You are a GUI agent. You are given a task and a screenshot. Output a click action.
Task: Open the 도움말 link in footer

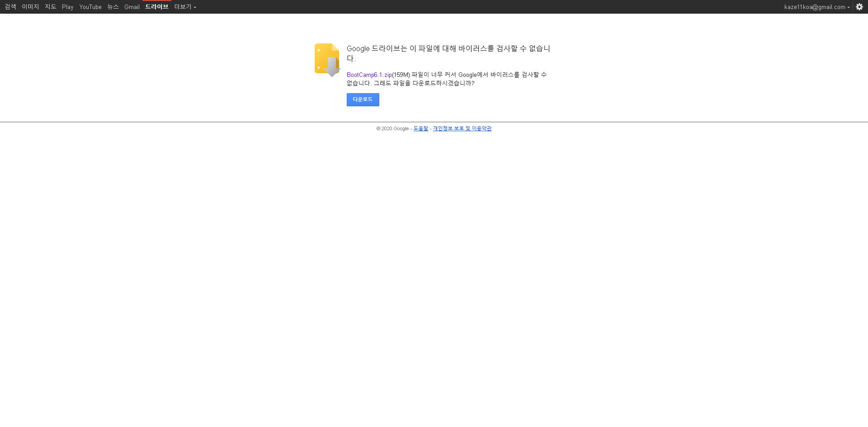pos(421,128)
